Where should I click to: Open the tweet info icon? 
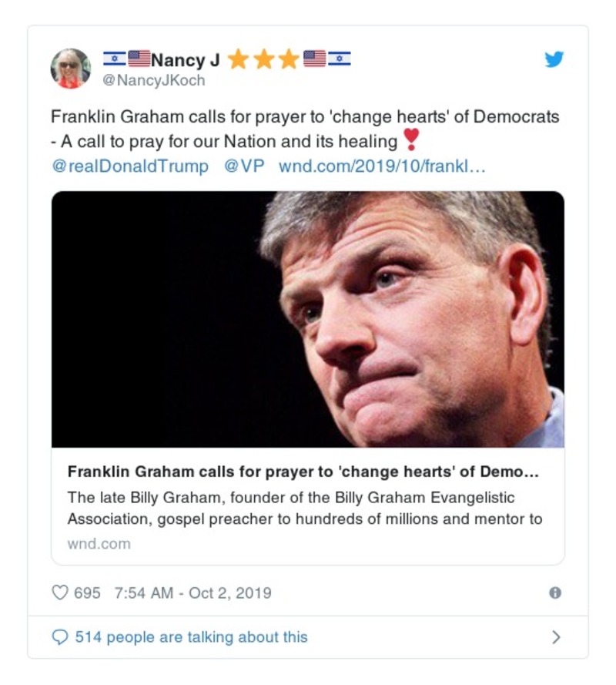554,593
